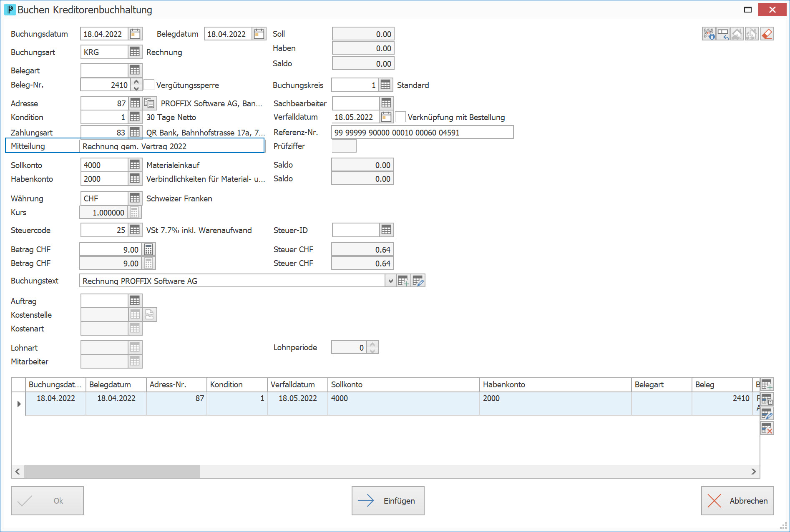
Task: Tick Verknüpfung mit Bestellung checkbox
Action: tap(400, 117)
